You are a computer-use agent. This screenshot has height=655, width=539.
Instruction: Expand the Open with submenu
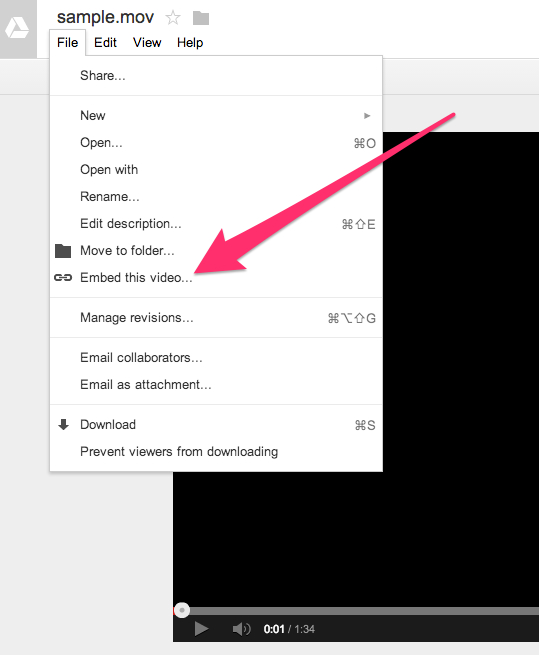point(216,170)
